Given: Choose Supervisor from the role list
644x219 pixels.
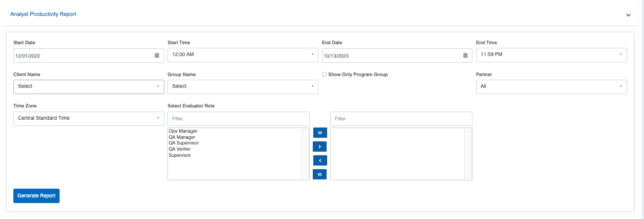Looking at the screenshot, I should pos(180,155).
